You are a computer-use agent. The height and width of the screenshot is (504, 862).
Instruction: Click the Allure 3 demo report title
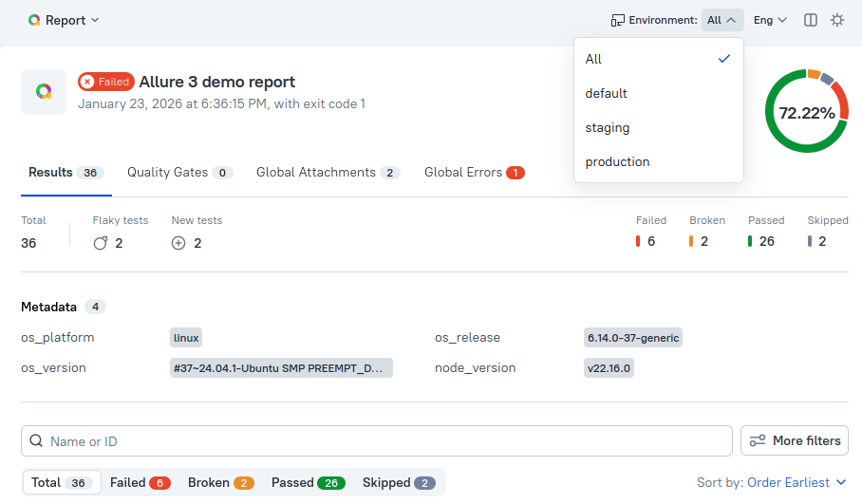tap(217, 82)
